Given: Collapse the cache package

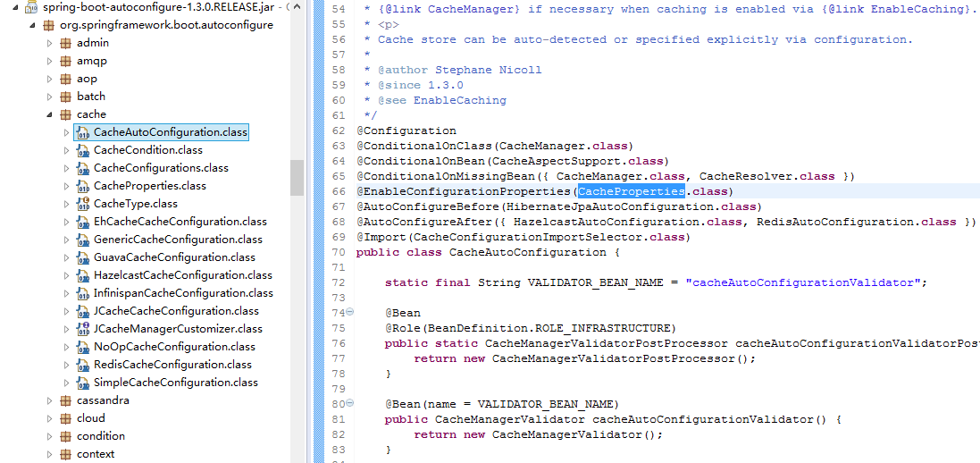Looking at the screenshot, I should (49, 115).
